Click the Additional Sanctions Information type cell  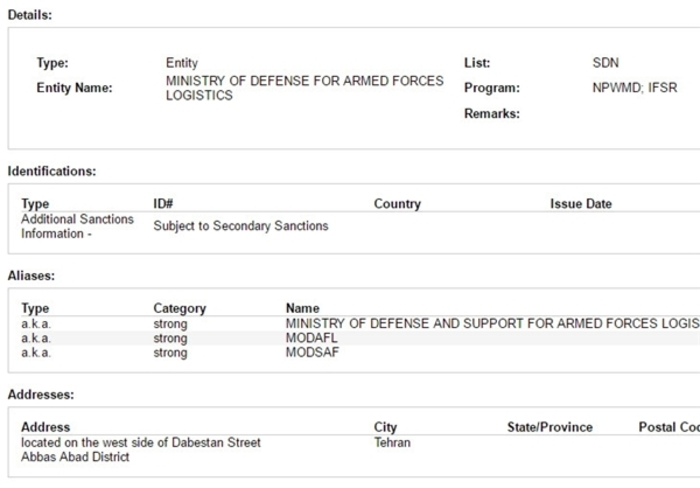click(x=77, y=226)
